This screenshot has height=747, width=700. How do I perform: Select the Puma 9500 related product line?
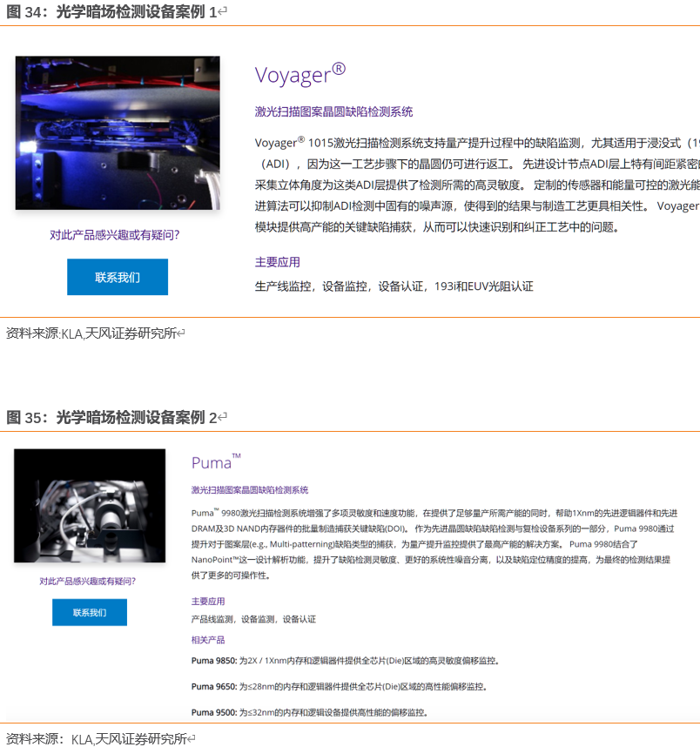coord(310,712)
